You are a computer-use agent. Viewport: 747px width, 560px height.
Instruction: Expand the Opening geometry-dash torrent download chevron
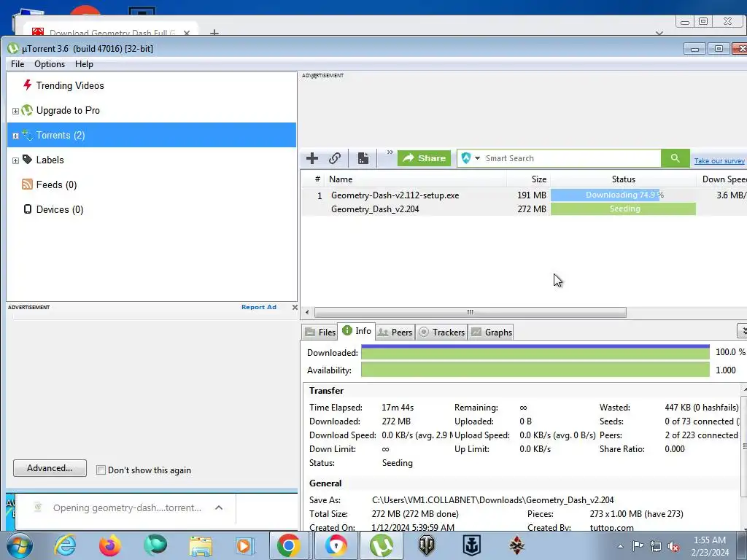point(219,507)
